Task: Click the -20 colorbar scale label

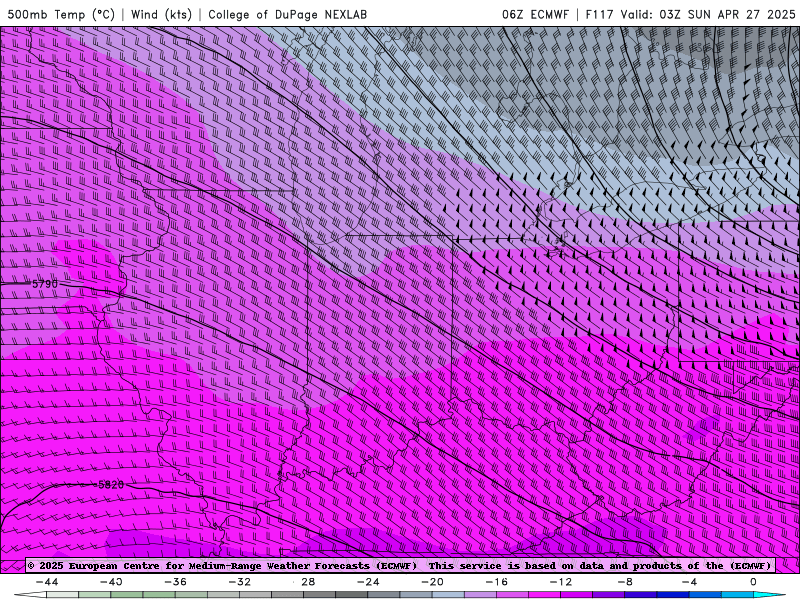Action: [x=432, y=582]
